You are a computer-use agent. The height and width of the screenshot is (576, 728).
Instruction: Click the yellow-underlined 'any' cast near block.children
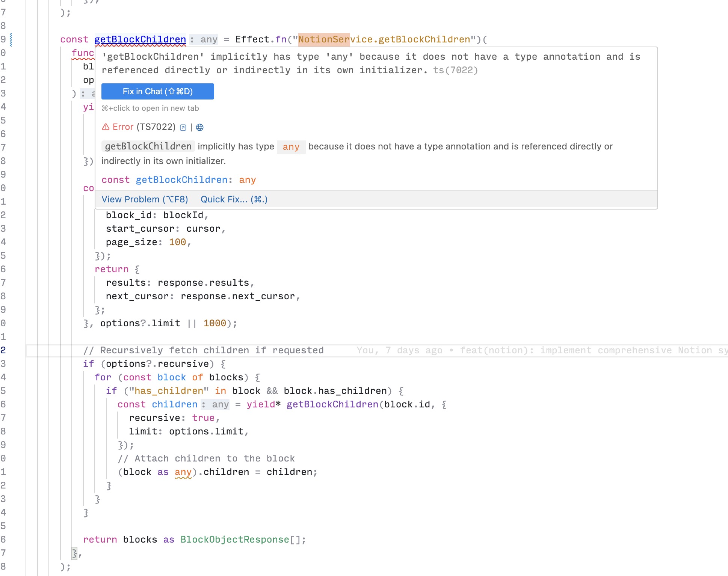182,472
